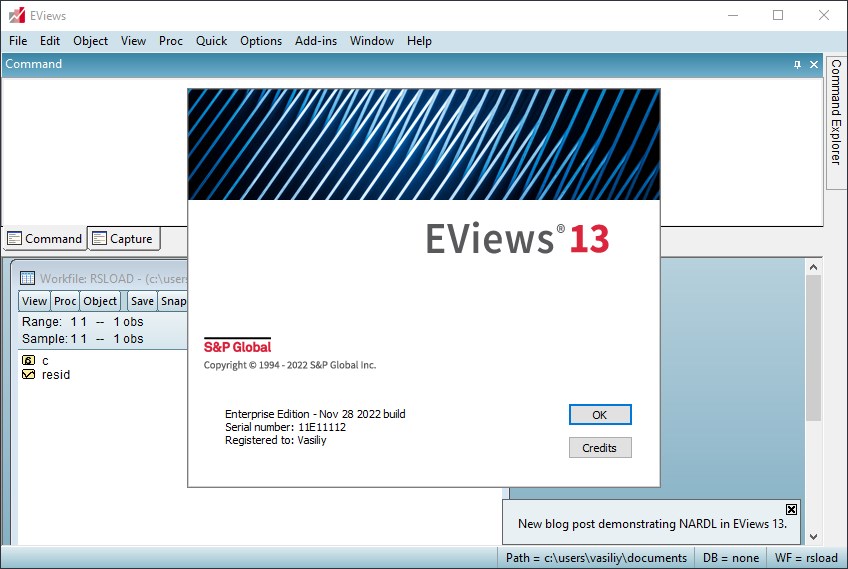Click the Sample: 1 1 -- 1 obs line
Viewport: 848px width, 569px height.
(83, 339)
